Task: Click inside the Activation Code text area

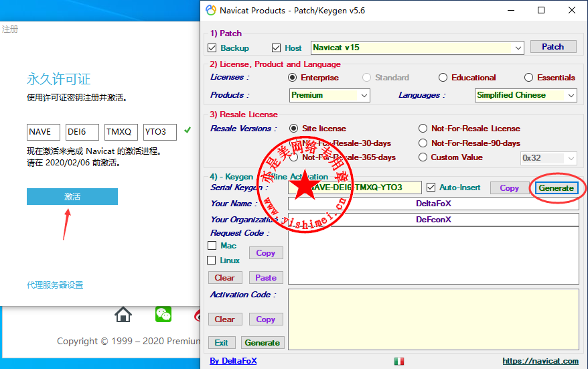Action: tap(433, 319)
